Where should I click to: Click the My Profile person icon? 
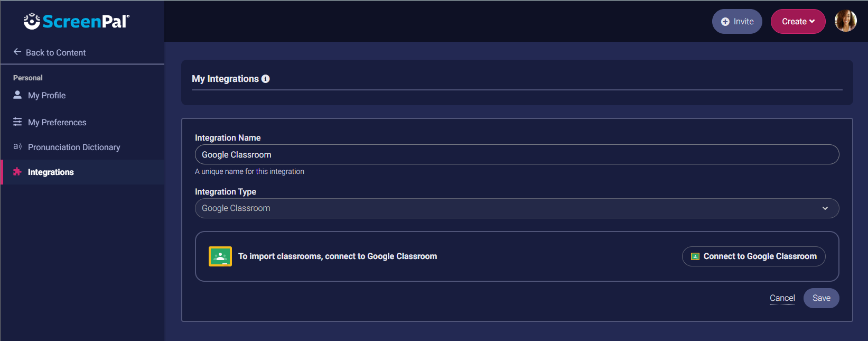point(17,95)
